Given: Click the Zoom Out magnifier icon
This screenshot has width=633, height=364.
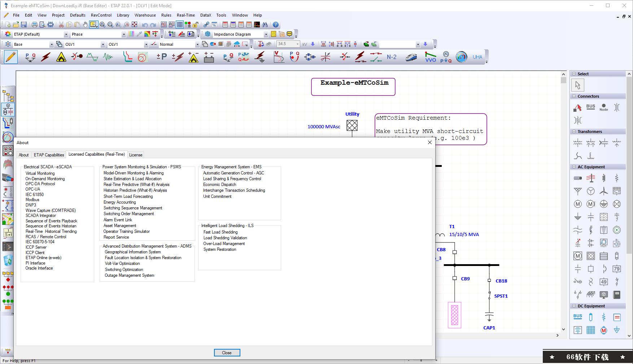Looking at the screenshot, I should (x=110, y=25).
